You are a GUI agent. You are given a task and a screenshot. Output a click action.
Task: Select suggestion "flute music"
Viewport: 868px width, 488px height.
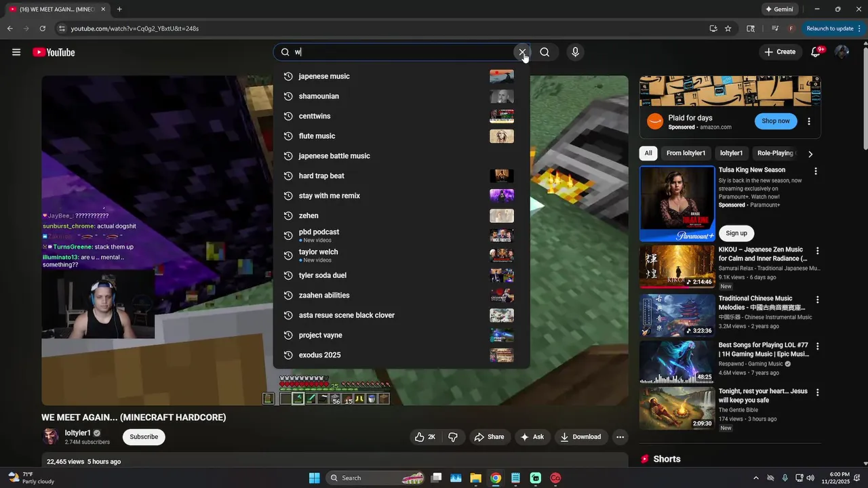click(x=401, y=136)
